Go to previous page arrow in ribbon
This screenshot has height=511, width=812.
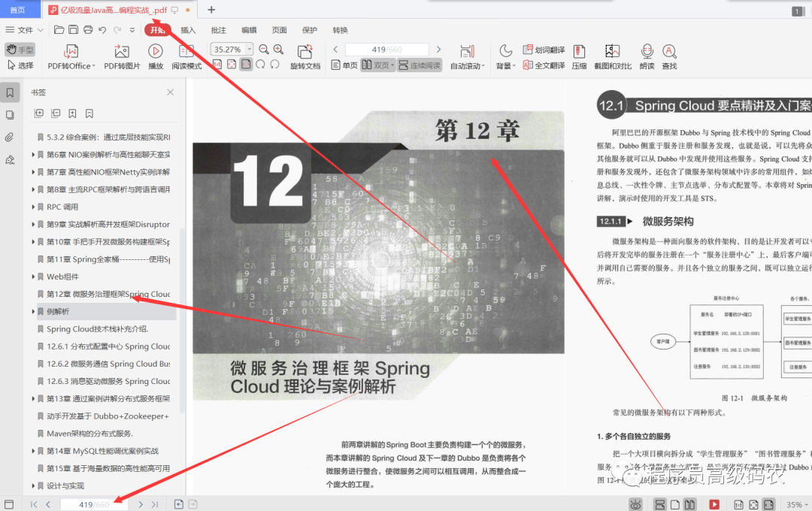(x=335, y=49)
